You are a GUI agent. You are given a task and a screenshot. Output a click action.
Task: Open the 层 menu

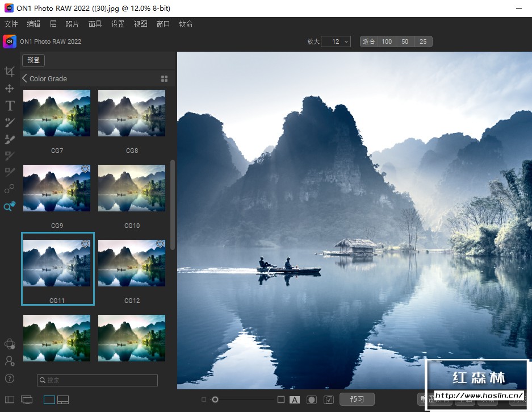(53, 24)
